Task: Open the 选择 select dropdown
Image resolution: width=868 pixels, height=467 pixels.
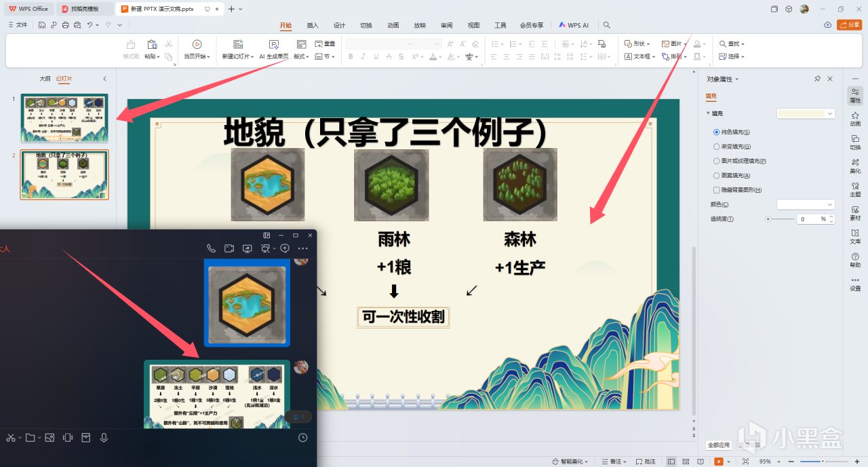Action: (x=732, y=56)
